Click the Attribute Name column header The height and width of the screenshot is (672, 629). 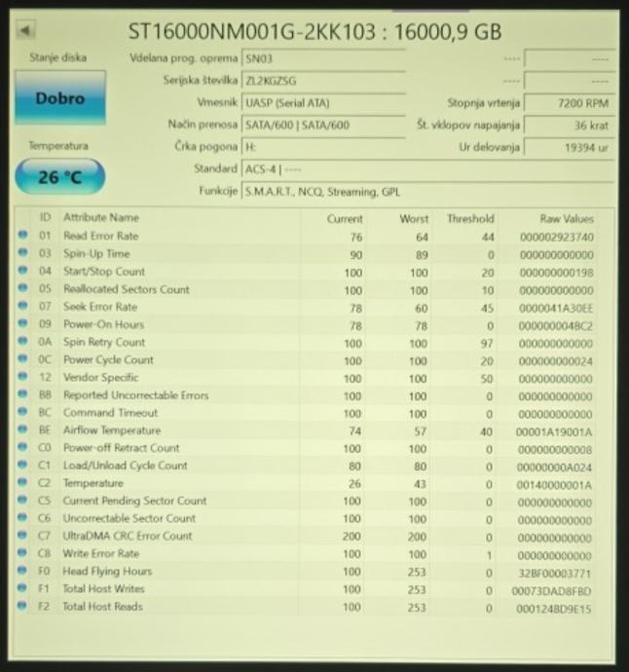coord(101,218)
